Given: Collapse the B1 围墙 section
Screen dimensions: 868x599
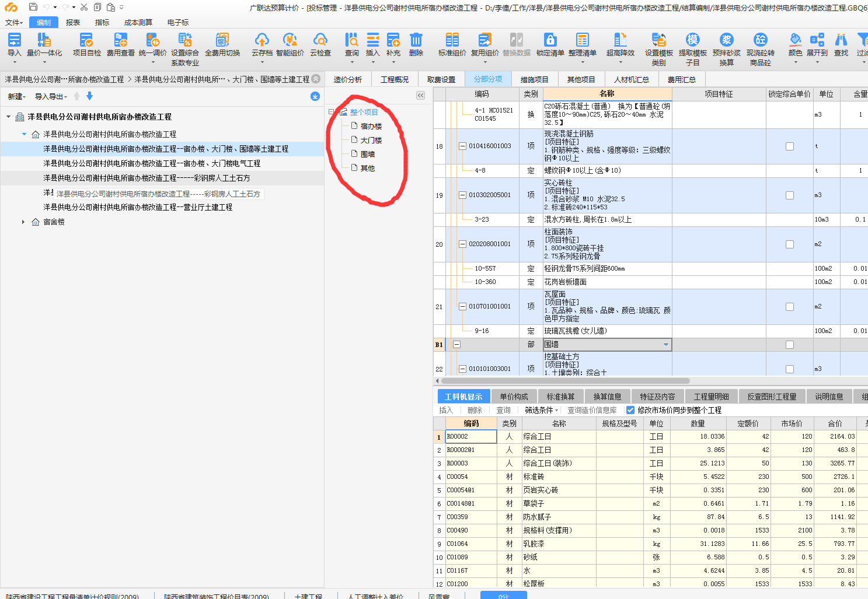Looking at the screenshot, I should pyautogui.click(x=457, y=345).
